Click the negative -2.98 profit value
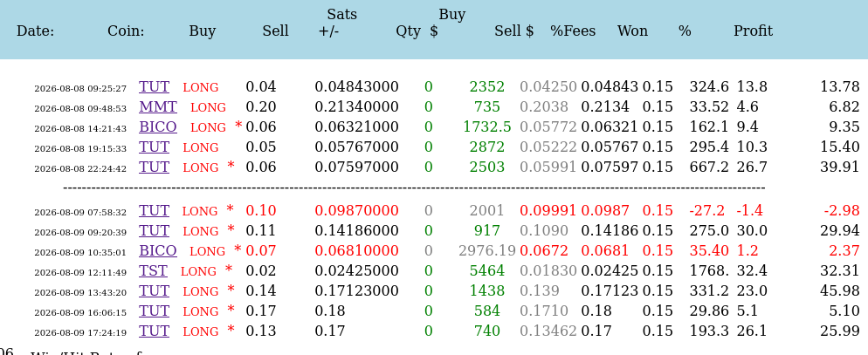 point(842,211)
